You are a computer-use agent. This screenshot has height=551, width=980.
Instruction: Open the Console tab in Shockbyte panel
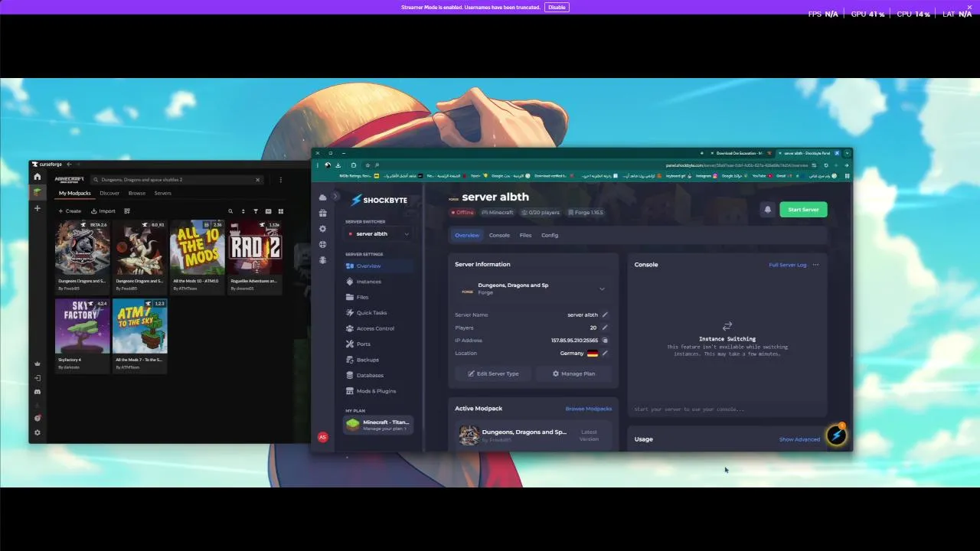(x=499, y=235)
